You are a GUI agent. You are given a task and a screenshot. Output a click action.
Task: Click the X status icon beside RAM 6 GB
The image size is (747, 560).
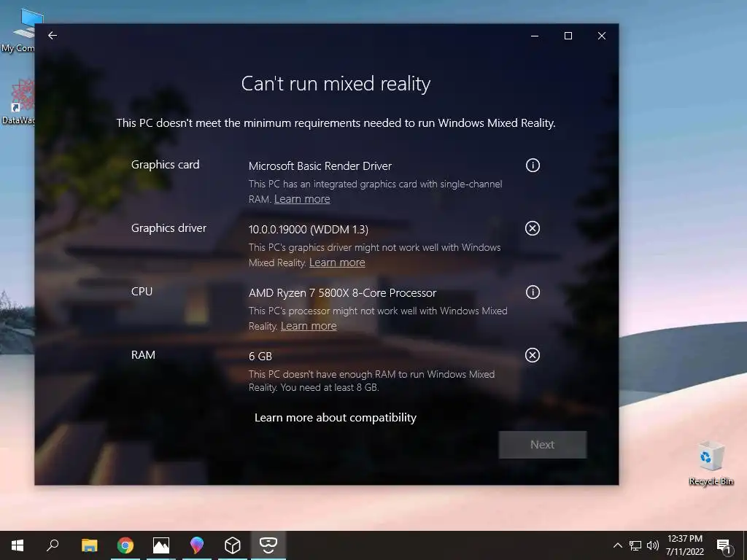coord(532,355)
